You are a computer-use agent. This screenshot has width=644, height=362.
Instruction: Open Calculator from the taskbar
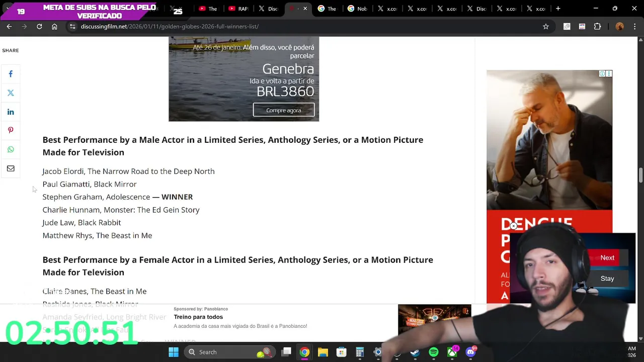pos(360,352)
